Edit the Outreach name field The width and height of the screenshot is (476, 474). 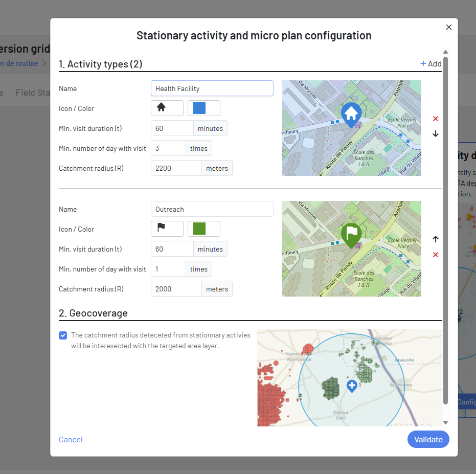coord(212,209)
